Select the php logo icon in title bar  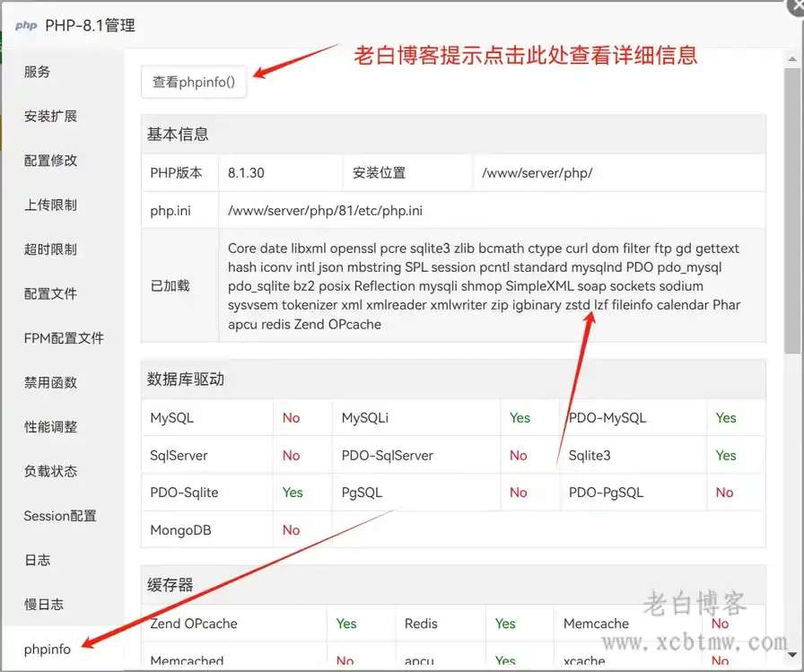tap(25, 25)
